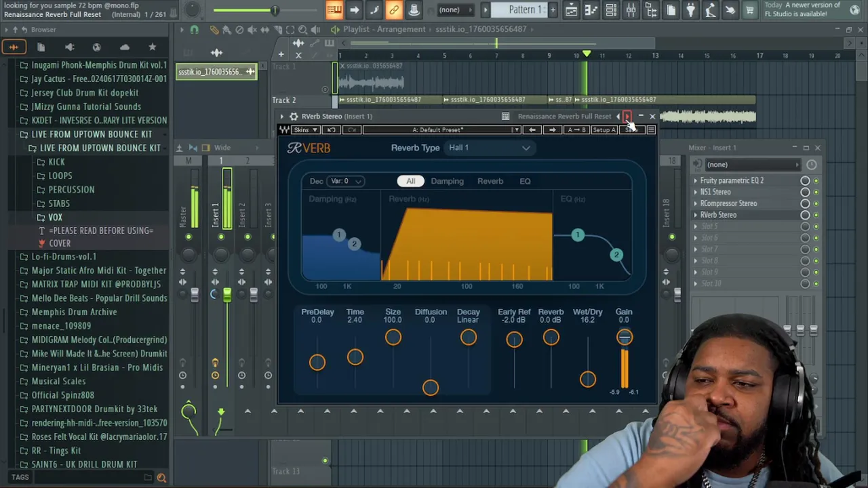This screenshot has height=488, width=868.
Task: Adjust the RVerb Gain fader
Action: 625,337
